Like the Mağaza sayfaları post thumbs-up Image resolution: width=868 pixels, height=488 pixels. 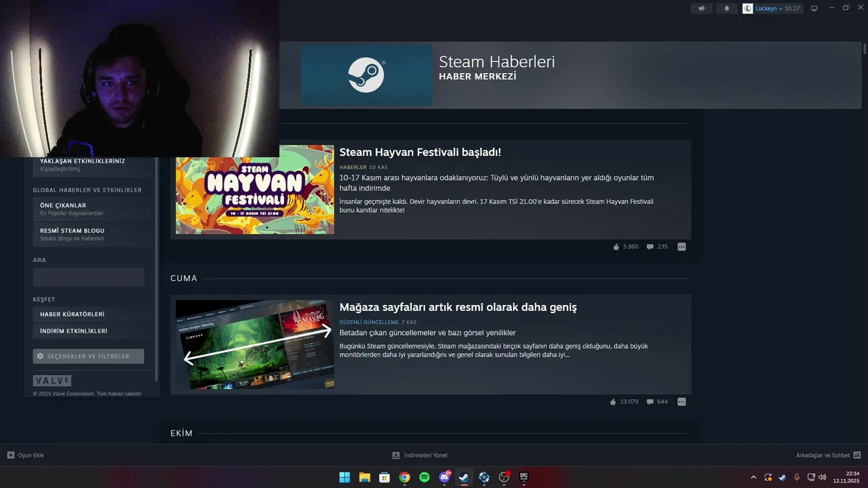click(613, 402)
